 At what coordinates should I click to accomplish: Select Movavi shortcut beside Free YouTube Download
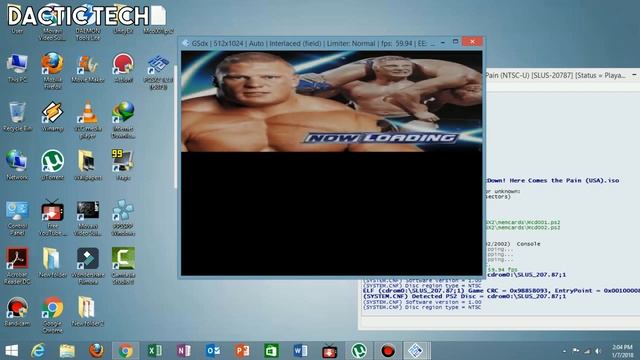87,217
